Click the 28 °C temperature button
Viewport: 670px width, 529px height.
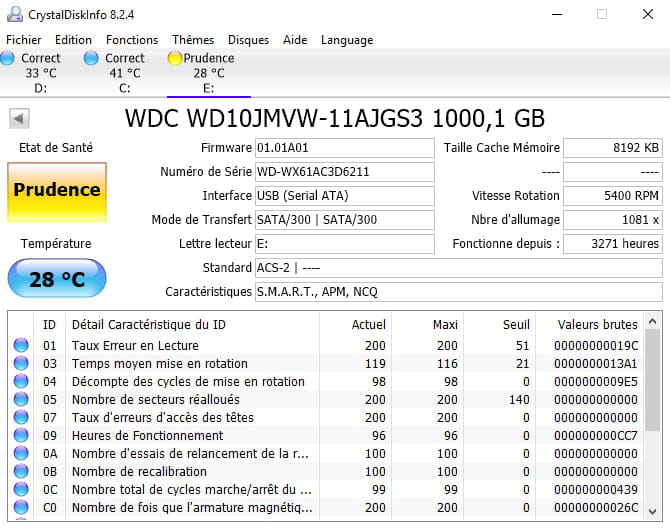(x=57, y=278)
